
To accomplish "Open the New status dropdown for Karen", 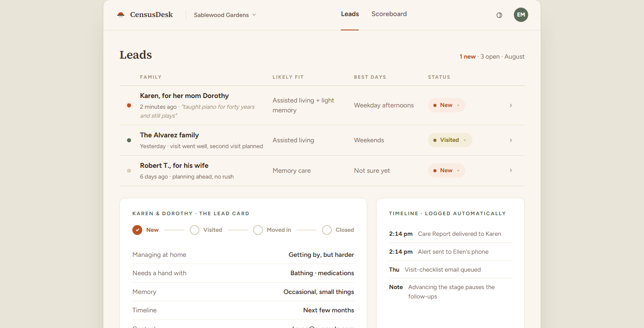I will pyautogui.click(x=446, y=105).
